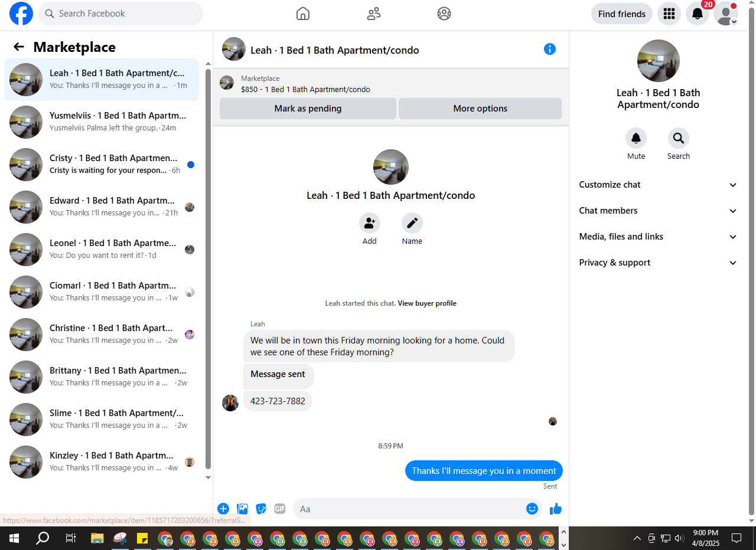Send a thumbs-up like
The height and width of the screenshot is (550, 756).
(x=556, y=509)
